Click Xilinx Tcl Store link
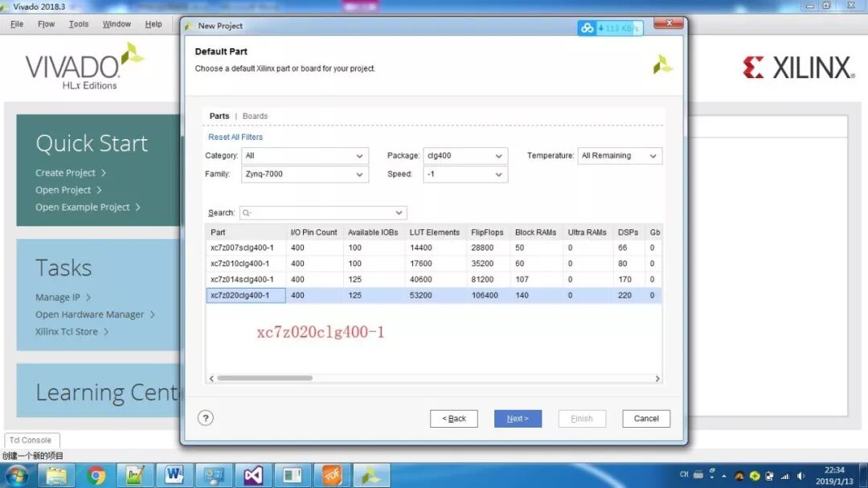The image size is (868, 488). point(67,332)
